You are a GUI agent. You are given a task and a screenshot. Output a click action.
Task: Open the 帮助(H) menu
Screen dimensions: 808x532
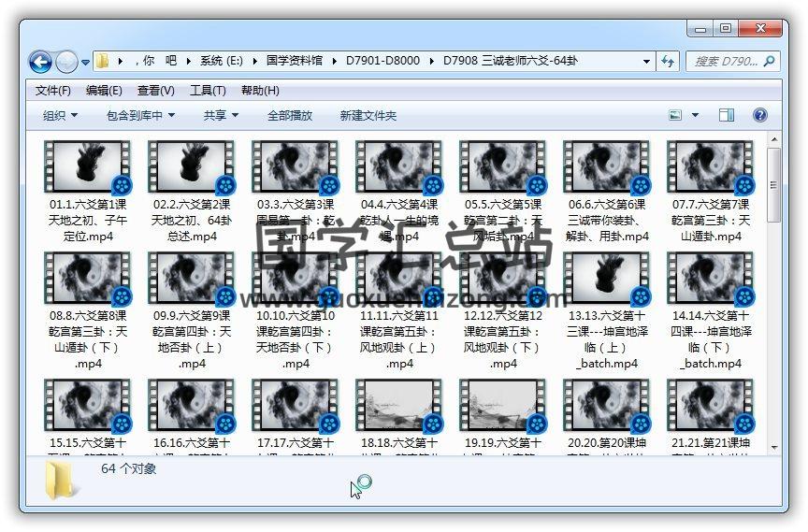(260, 91)
